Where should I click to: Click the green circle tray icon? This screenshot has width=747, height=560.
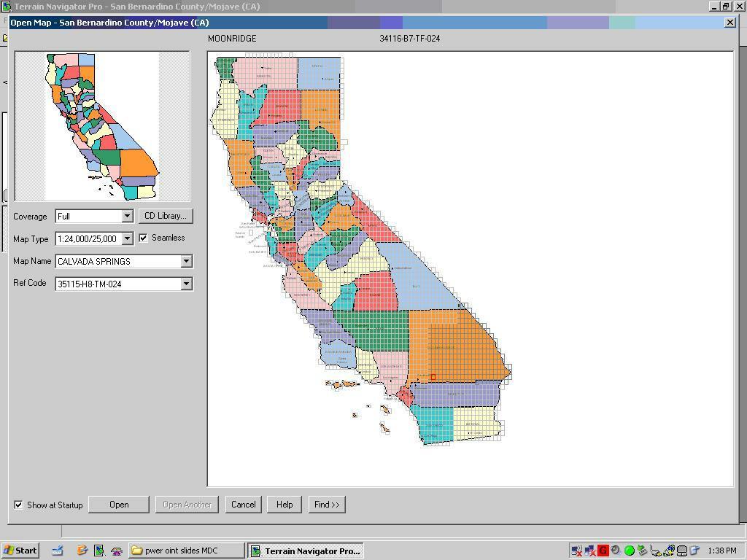[x=629, y=551]
